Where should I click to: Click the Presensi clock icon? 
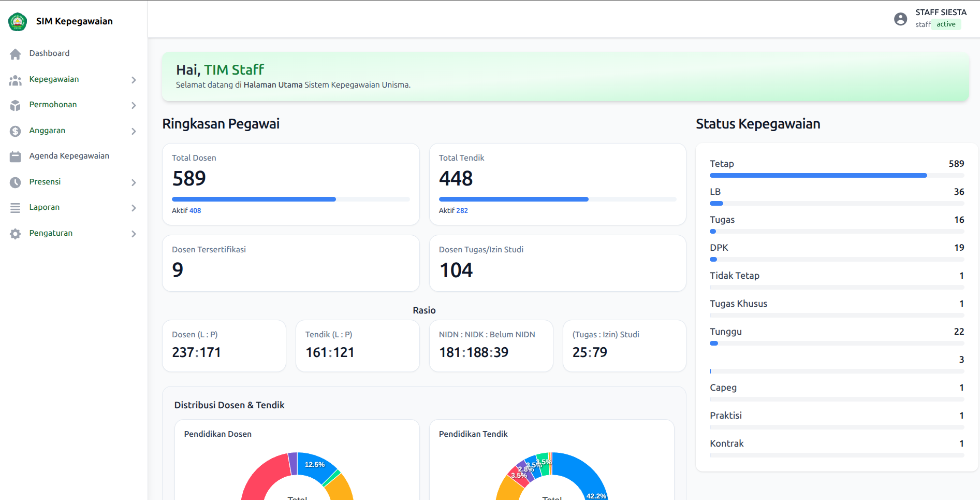point(16,182)
